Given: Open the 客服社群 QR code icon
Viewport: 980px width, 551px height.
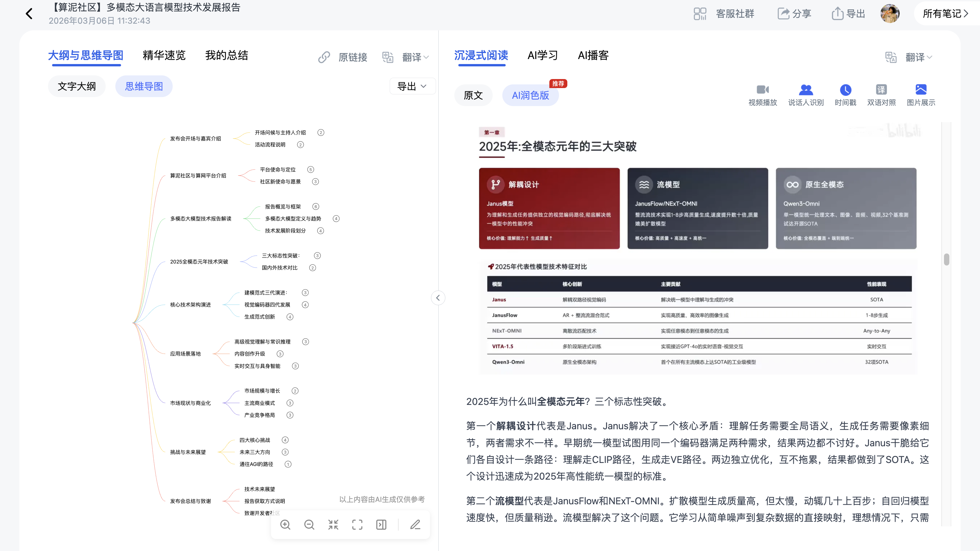Looking at the screenshot, I should 700,14.
